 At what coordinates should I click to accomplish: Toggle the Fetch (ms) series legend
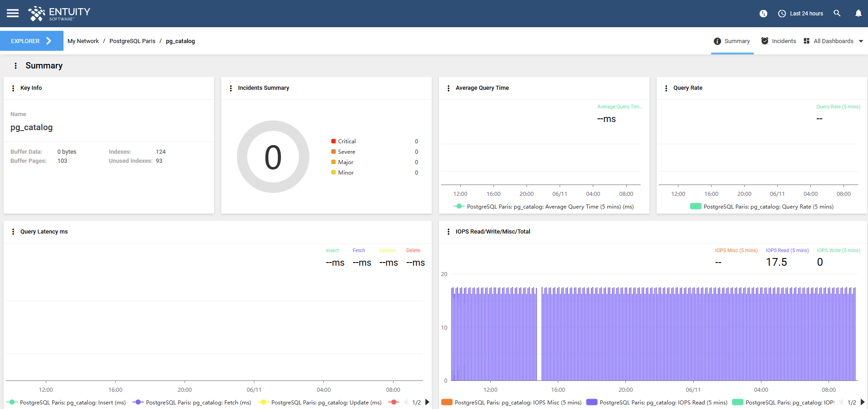(x=192, y=402)
